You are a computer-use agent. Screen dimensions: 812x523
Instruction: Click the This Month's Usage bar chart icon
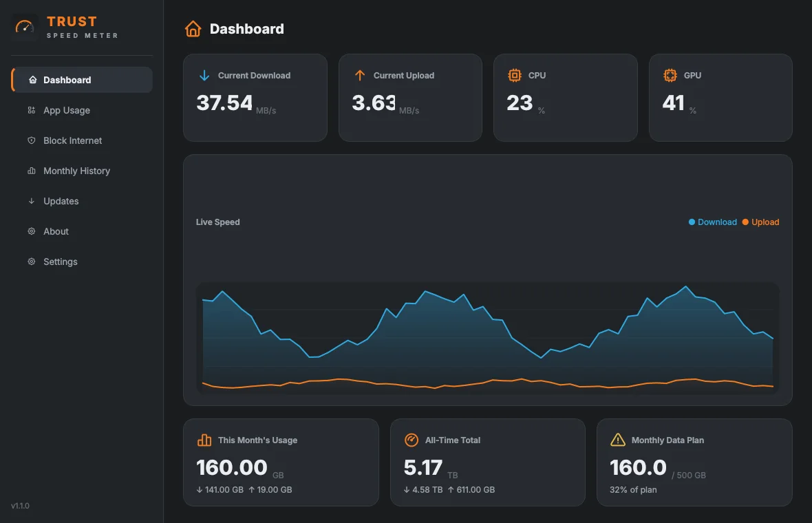coord(204,440)
